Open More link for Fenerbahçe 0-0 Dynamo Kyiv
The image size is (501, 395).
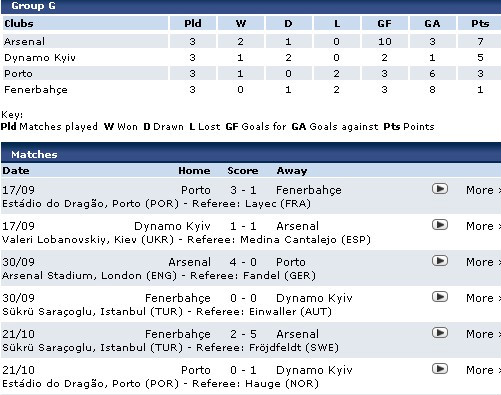click(x=483, y=298)
